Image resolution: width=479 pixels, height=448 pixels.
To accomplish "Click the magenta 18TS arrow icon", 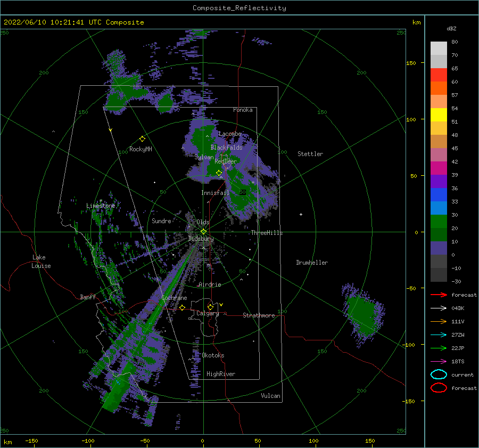I will 439,362.
